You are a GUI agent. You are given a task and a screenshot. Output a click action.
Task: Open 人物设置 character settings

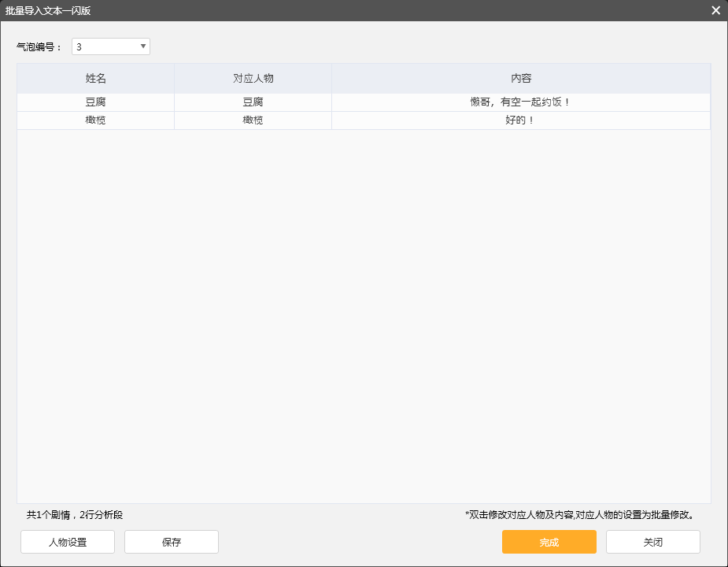(x=68, y=542)
